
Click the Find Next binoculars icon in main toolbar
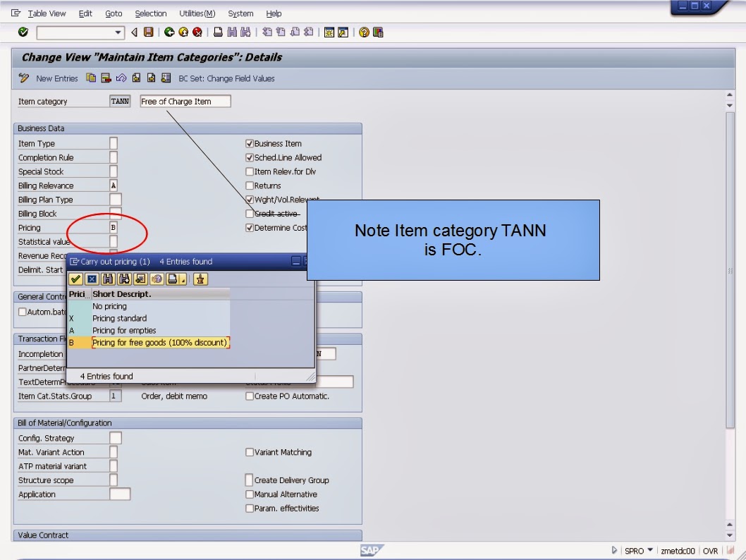(x=245, y=32)
